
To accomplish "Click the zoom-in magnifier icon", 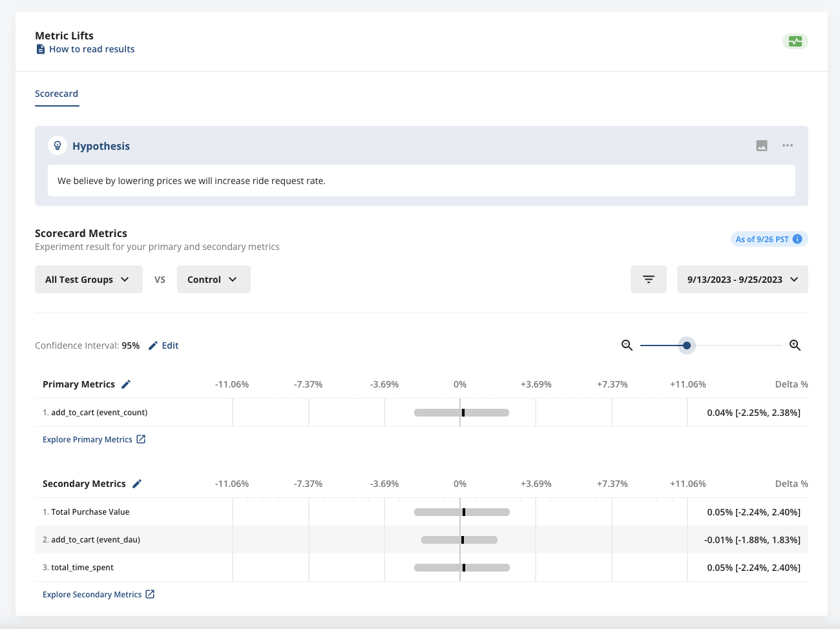I will click(x=795, y=345).
